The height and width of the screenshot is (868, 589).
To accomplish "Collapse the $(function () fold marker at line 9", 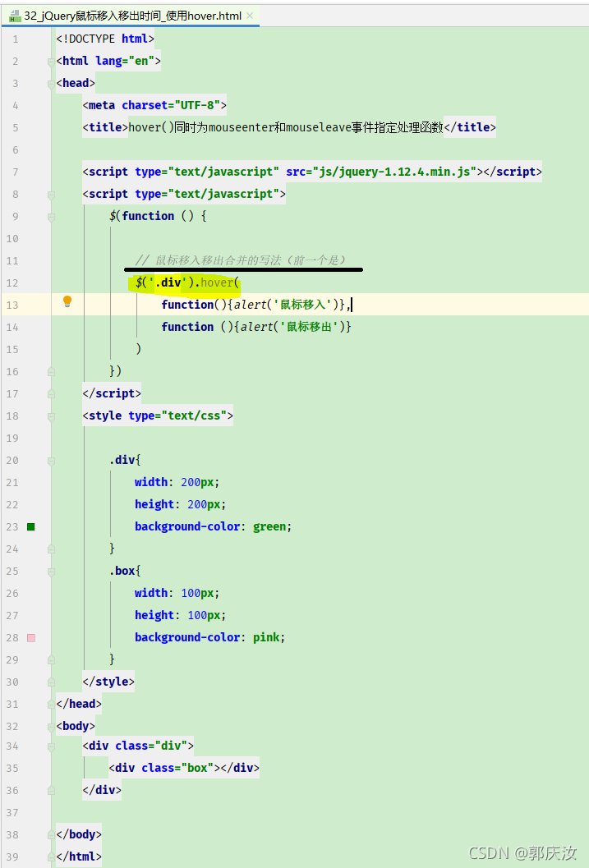I will (x=51, y=217).
